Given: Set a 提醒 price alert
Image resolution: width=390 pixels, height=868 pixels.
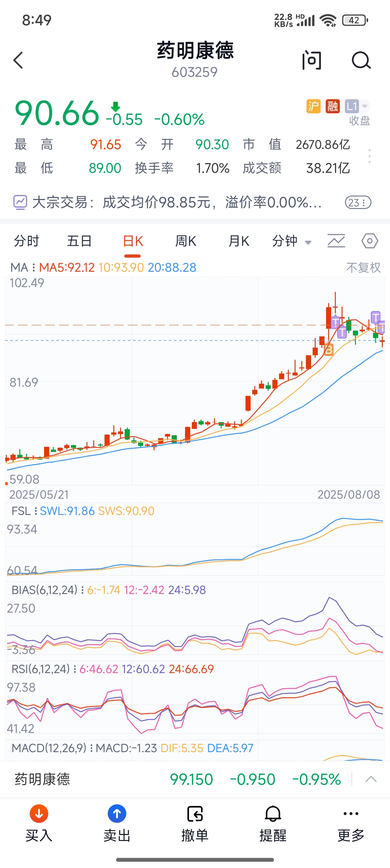Looking at the screenshot, I should (273, 824).
